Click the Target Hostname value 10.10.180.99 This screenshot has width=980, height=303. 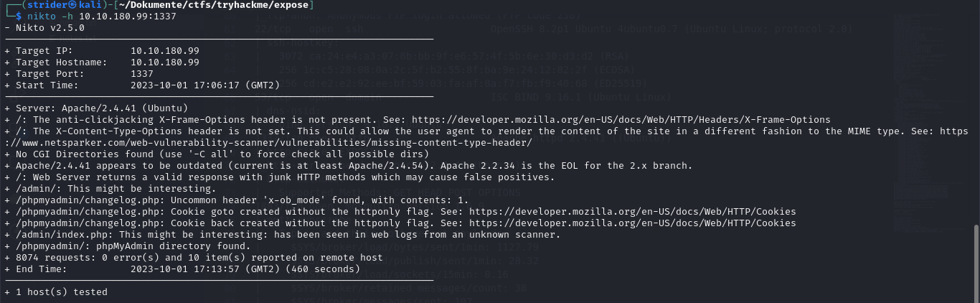click(x=165, y=62)
